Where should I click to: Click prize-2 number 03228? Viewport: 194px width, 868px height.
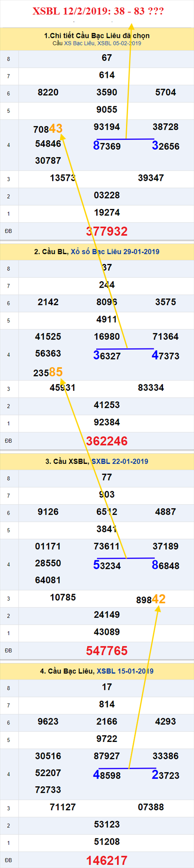tap(107, 196)
